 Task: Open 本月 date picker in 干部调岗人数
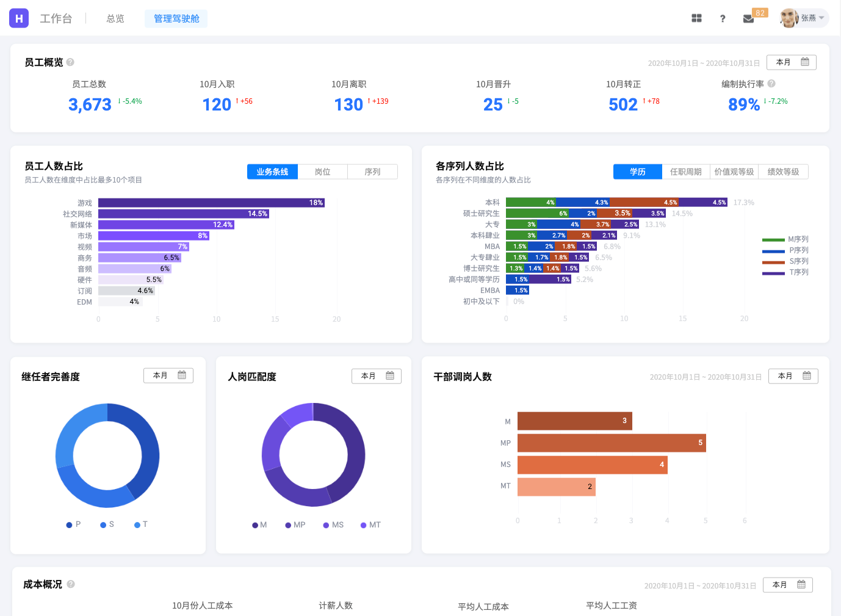click(793, 376)
